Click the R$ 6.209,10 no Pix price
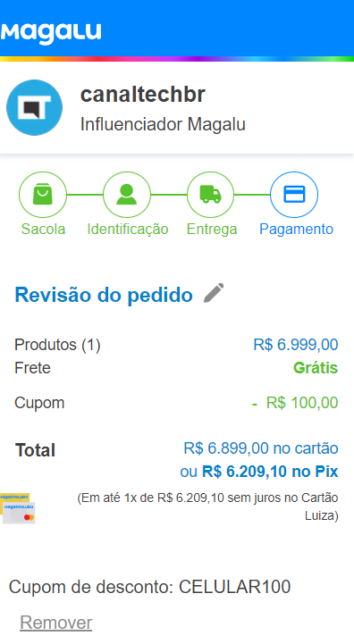 270,472
